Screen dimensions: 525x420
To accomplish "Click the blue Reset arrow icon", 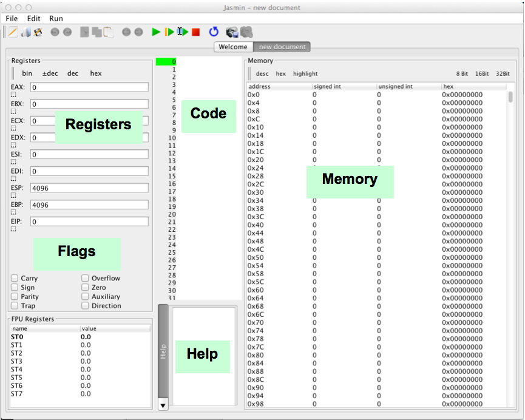I will click(x=214, y=32).
